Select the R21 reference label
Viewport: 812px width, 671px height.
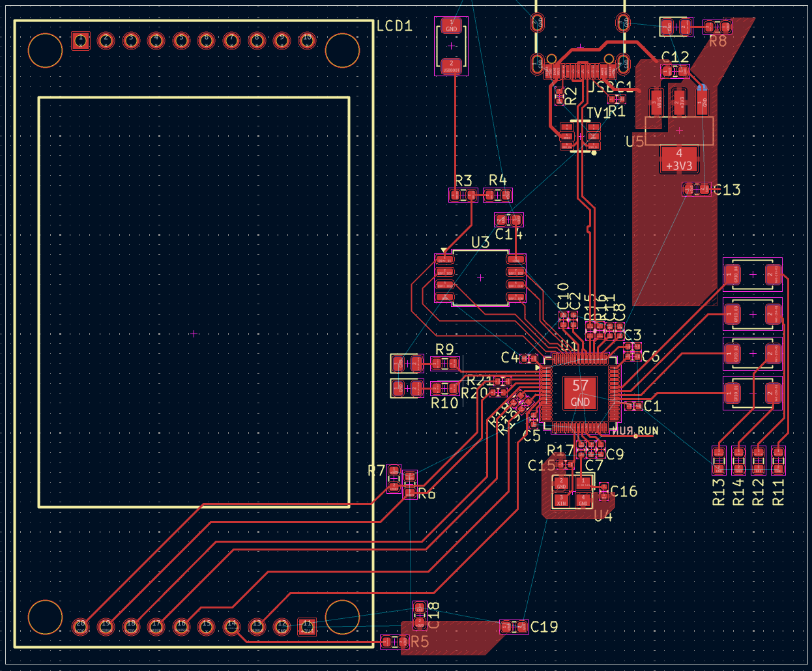(480, 380)
